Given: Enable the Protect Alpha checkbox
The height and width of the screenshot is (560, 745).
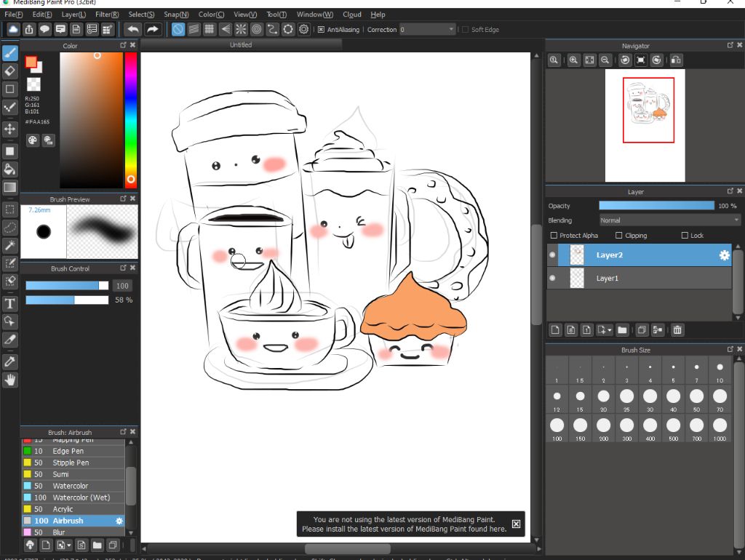Looking at the screenshot, I should click(x=554, y=236).
